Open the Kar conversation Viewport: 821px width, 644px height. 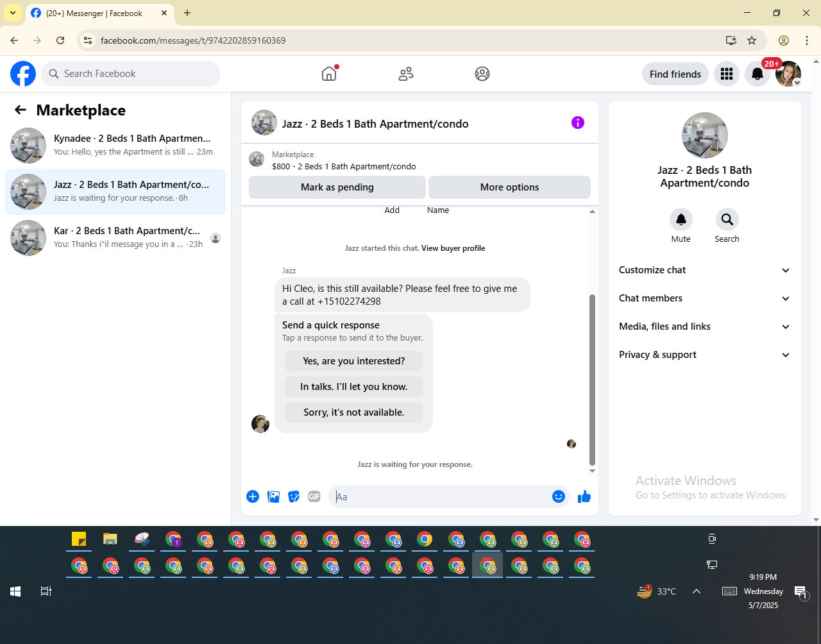tap(115, 238)
